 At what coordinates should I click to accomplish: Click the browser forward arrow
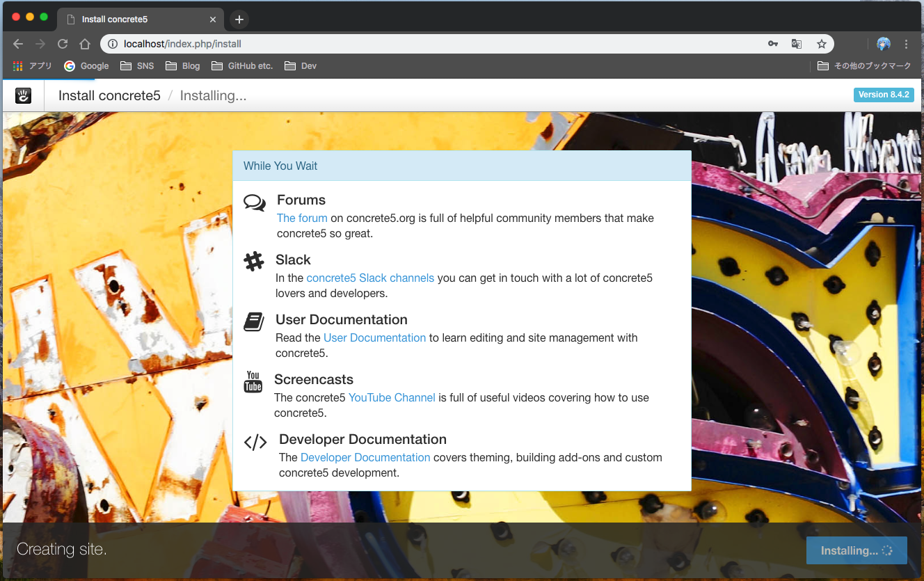coord(40,44)
